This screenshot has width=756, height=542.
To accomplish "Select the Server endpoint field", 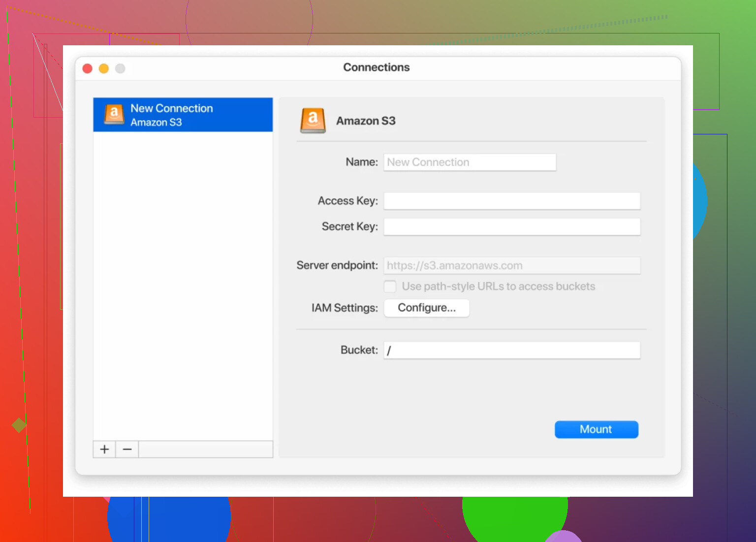I will click(512, 266).
